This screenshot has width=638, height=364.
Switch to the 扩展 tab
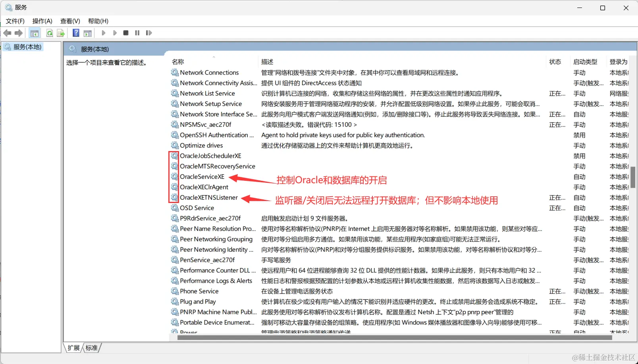pyautogui.click(x=73, y=348)
